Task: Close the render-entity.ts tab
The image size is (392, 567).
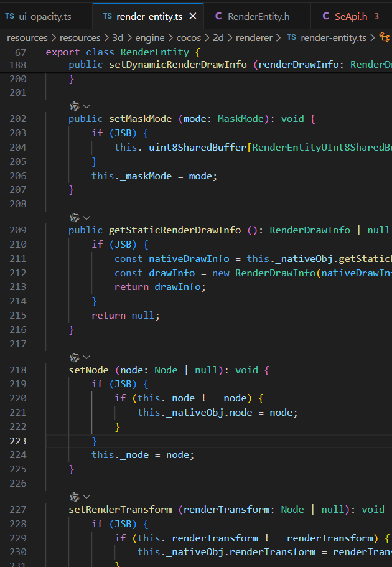Action: [x=193, y=16]
